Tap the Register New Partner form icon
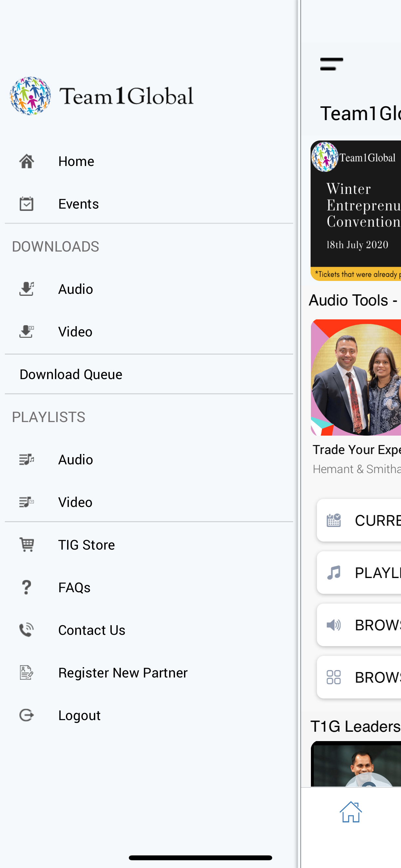Screen dimensions: 401x868 (x=26, y=673)
